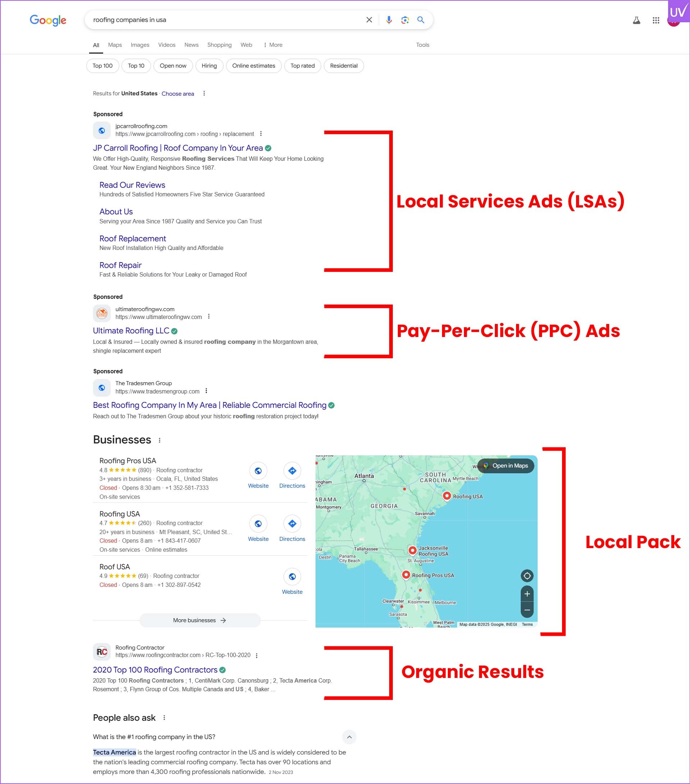Click the Roofing Pros USA map pin

tap(406, 575)
